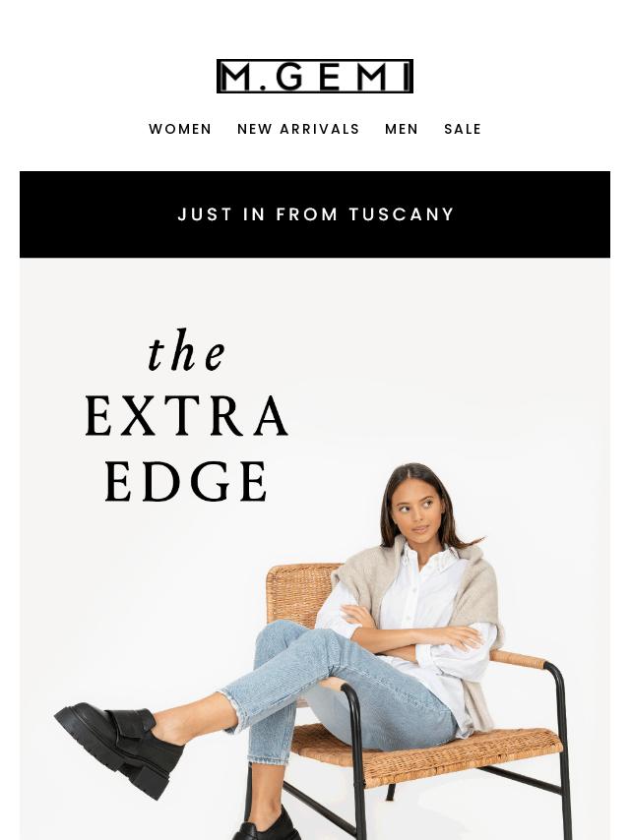This screenshot has height=840, width=630.
Task: Click the model's face in hero image
Action: click(x=419, y=510)
